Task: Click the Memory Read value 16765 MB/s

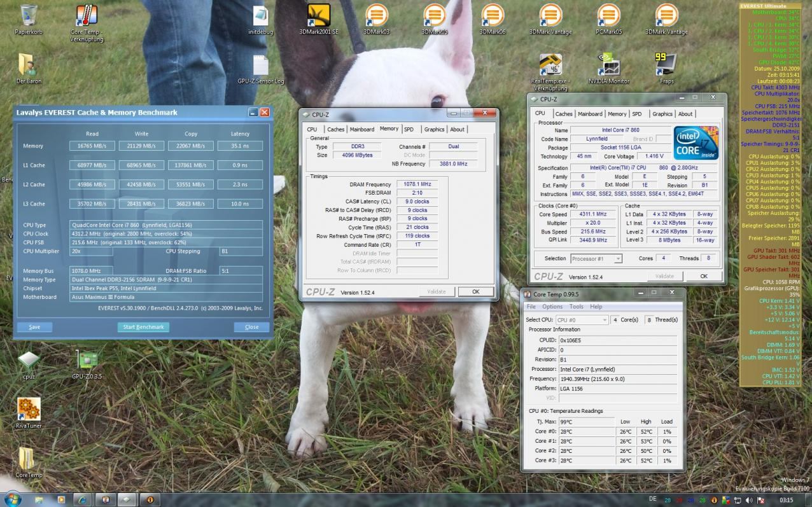Action: coord(92,146)
